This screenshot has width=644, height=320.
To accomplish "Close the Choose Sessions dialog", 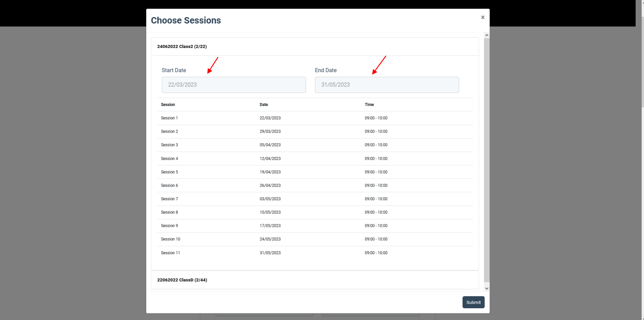I will [483, 17].
